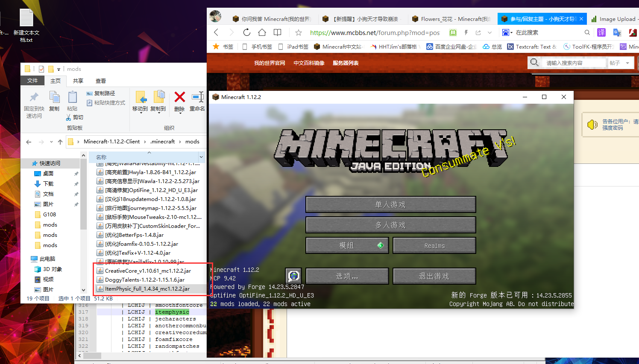Viewport: 639px width, 364px height.
Task: Select DoggyTalents-1.12.2-1.15.1.6.jar file
Action: pyautogui.click(x=145, y=280)
